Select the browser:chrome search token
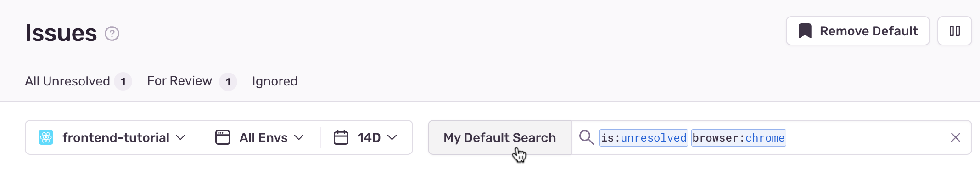Screen dimensions: 980x170 point(739,138)
